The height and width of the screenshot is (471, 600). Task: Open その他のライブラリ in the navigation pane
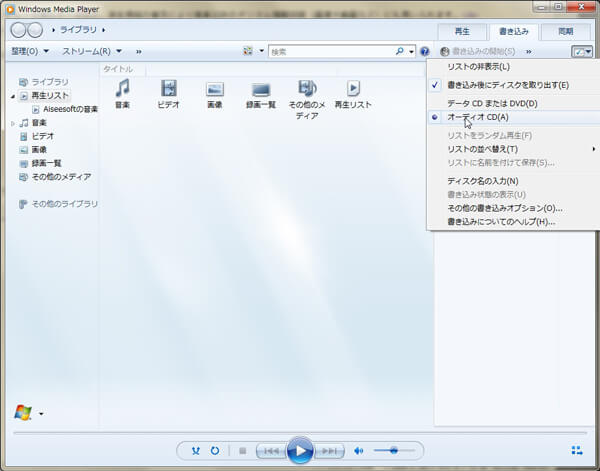[64, 204]
